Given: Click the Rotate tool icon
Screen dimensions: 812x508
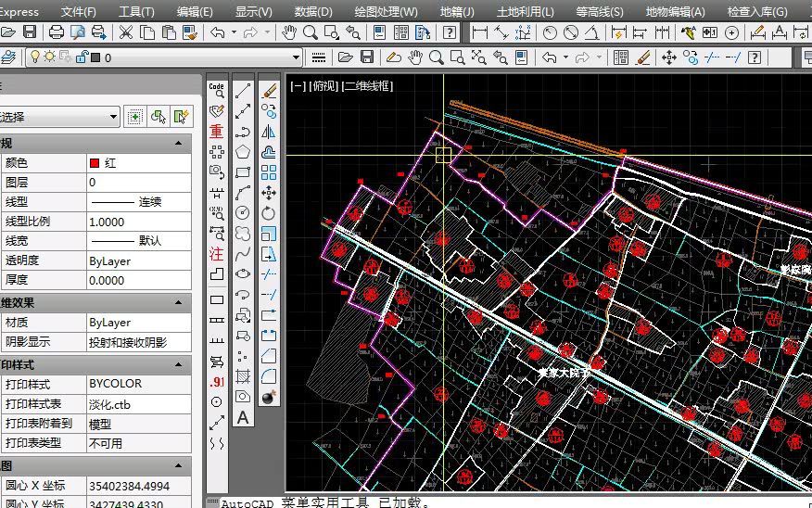Looking at the screenshot, I should click(x=269, y=213).
